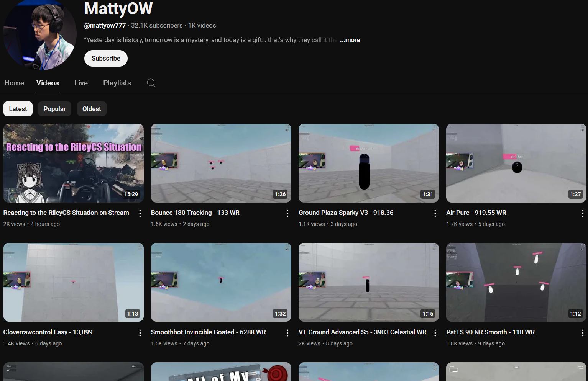Select the Videos tab
The width and height of the screenshot is (588, 381).
coord(48,83)
